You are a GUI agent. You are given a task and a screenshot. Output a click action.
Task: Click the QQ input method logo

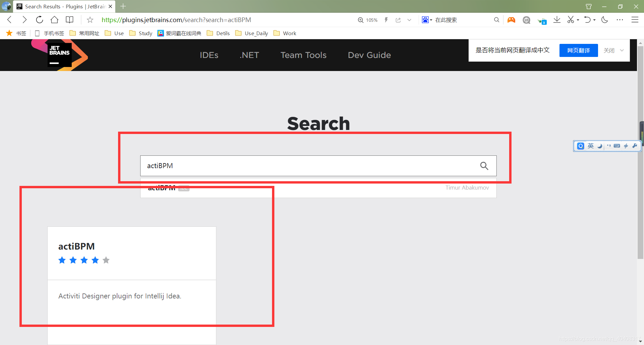(x=581, y=146)
